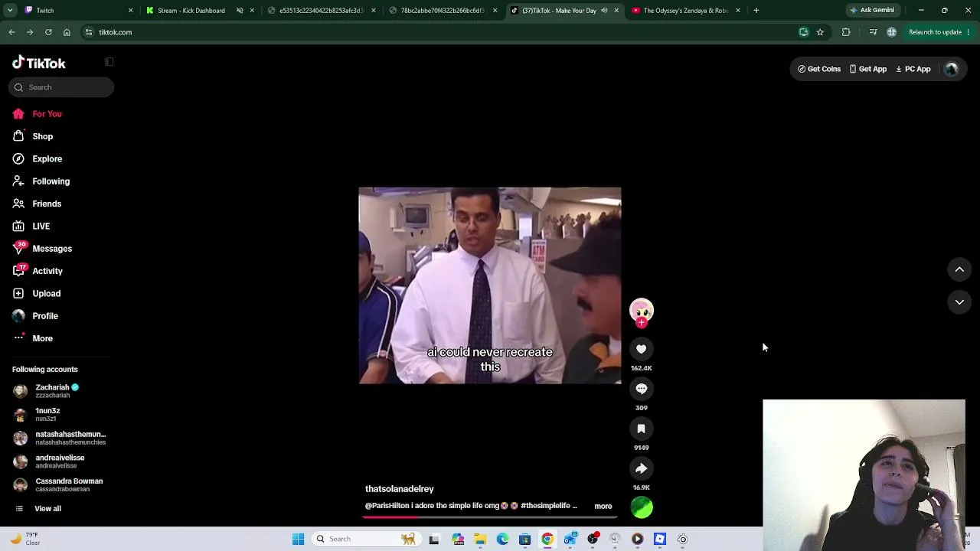Click the Windows taskbar search box
The width and height of the screenshot is (980, 551).
[366, 539]
